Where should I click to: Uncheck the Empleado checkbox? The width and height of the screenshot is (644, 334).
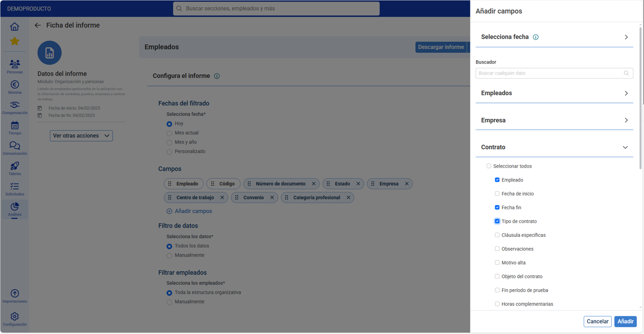497,180
